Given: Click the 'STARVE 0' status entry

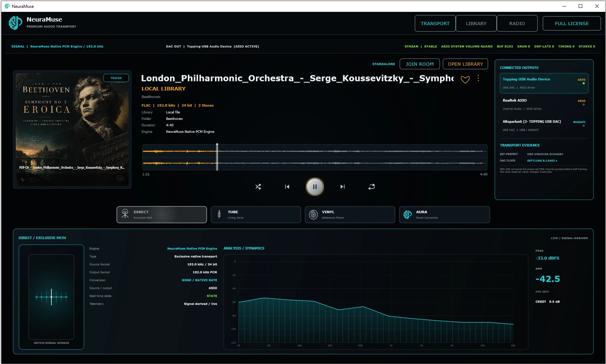Looking at the screenshot, I should coord(587,46).
